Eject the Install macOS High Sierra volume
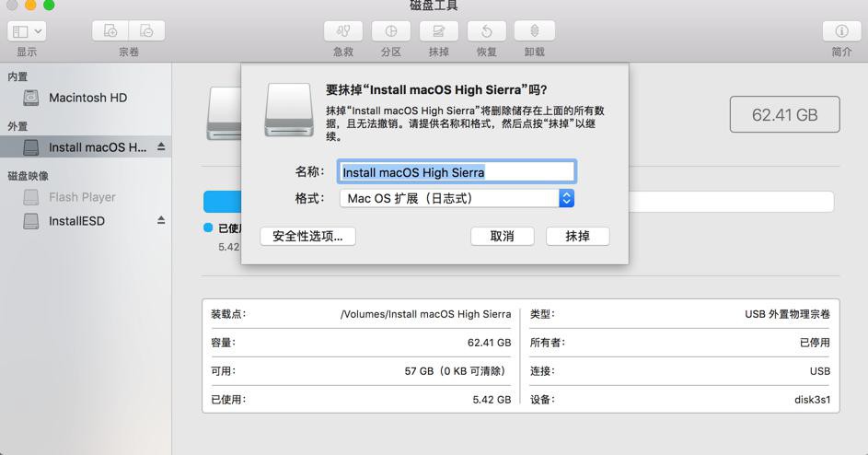868x455 pixels. click(161, 146)
